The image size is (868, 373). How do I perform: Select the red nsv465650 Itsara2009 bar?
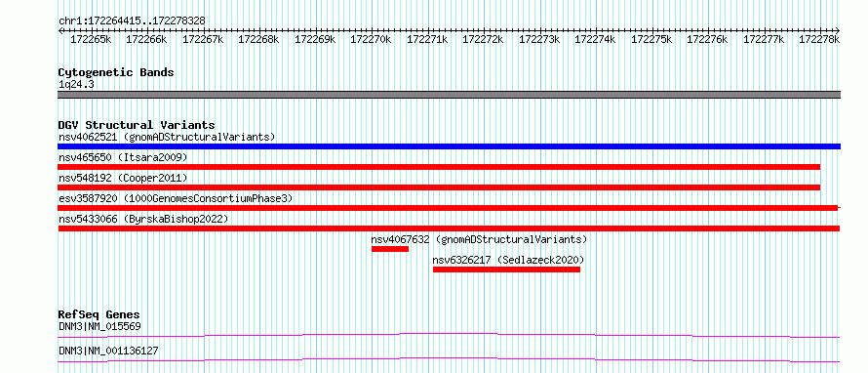click(x=439, y=167)
